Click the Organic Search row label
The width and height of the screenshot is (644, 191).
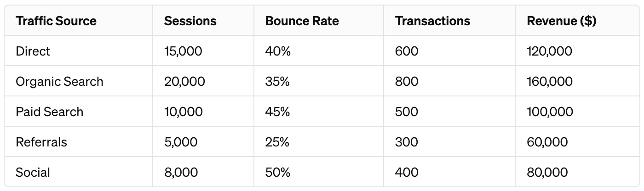tap(59, 82)
